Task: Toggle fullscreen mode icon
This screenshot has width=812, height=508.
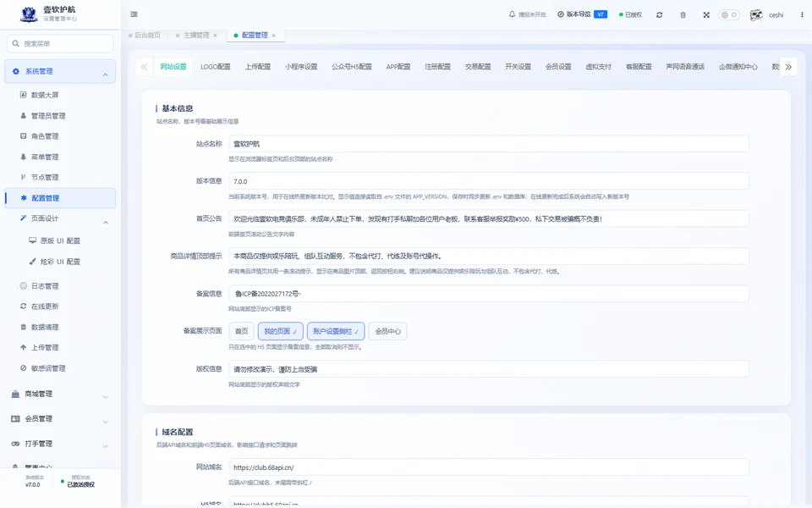Action: click(705, 15)
